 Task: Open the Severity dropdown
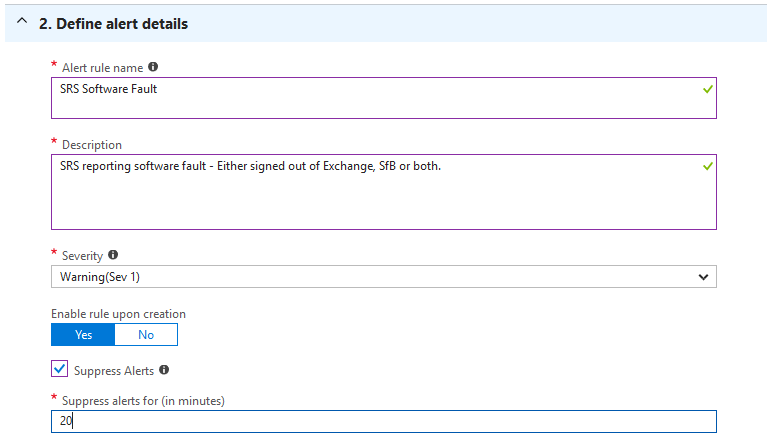(384, 277)
